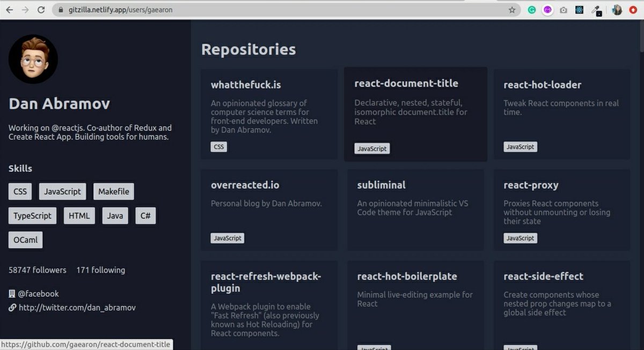Click the 'Tweak React components in real time.' text
This screenshot has height=350, width=644.
point(561,108)
